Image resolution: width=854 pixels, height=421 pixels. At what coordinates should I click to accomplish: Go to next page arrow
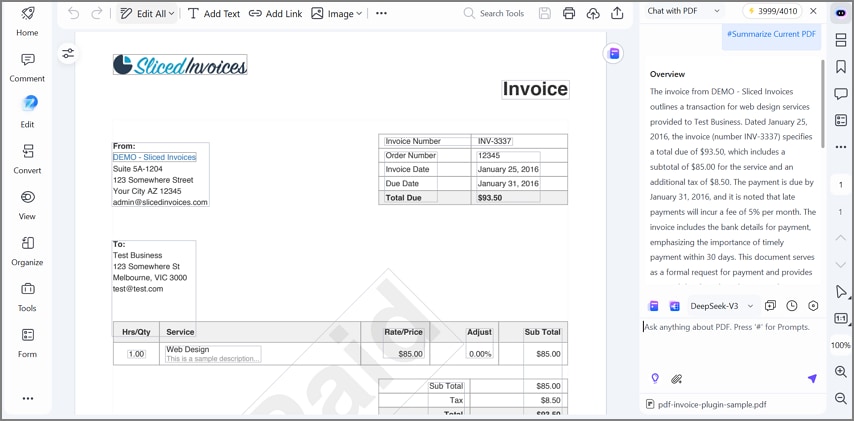(840, 264)
